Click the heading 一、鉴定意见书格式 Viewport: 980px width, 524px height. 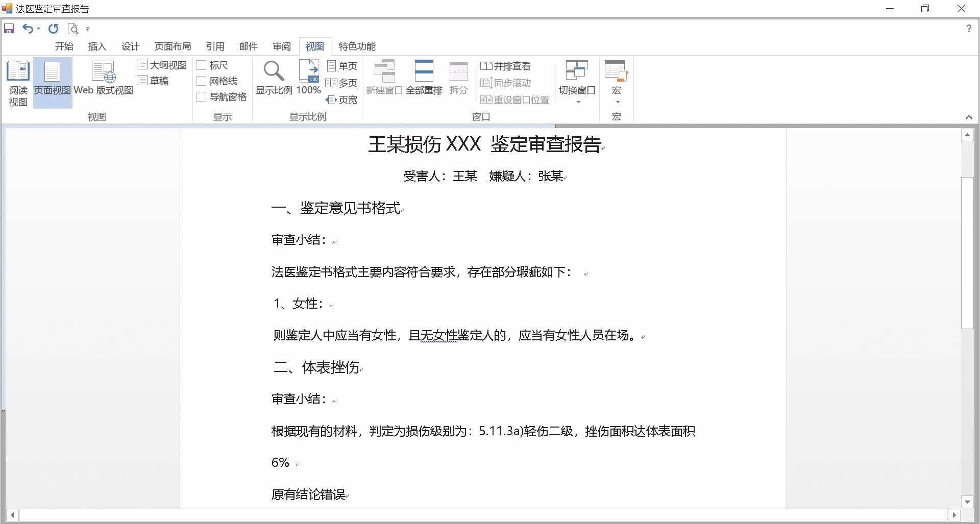click(336, 208)
